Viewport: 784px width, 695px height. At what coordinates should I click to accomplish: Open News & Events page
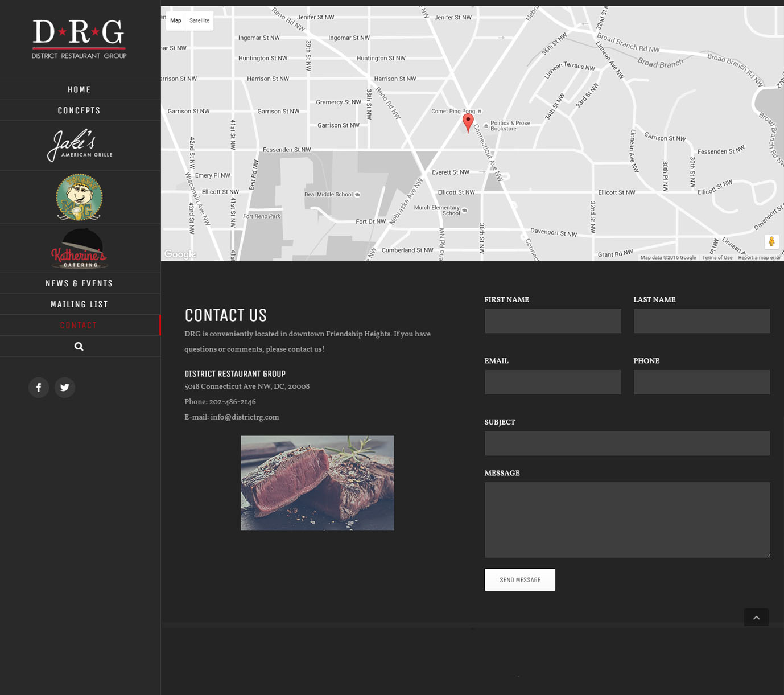(79, 283)
